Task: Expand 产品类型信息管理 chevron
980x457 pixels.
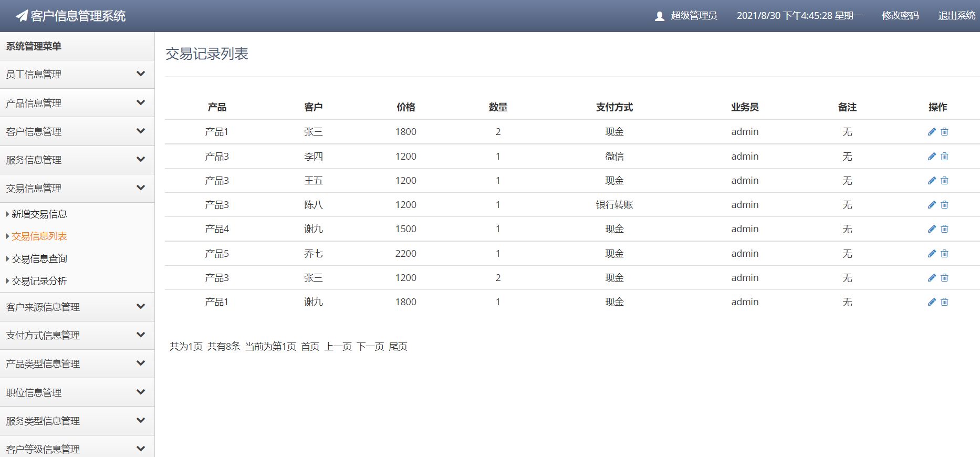Action: point(141,363)
